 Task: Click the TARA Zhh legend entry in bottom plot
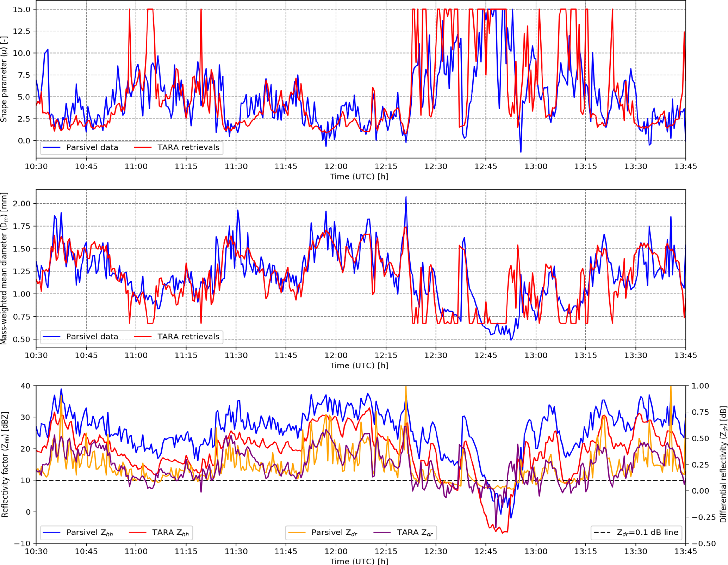170,533
